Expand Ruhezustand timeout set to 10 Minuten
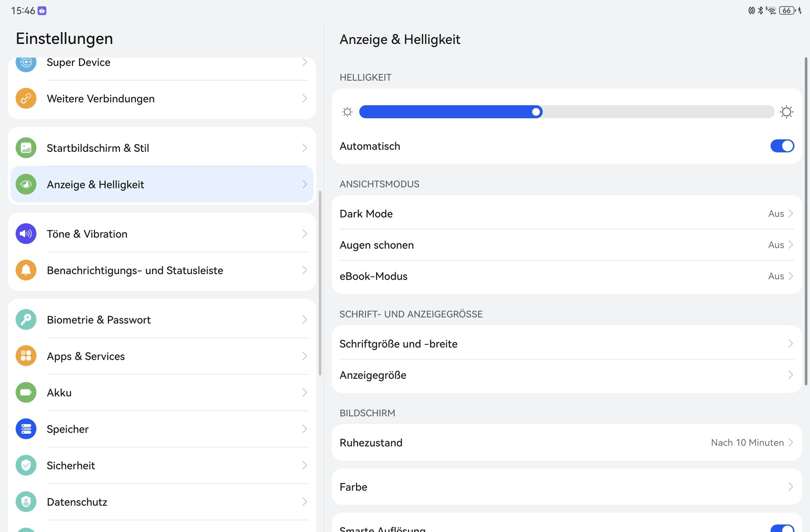Viewport: 810px width, 532px height. click(x=566, y=442)
